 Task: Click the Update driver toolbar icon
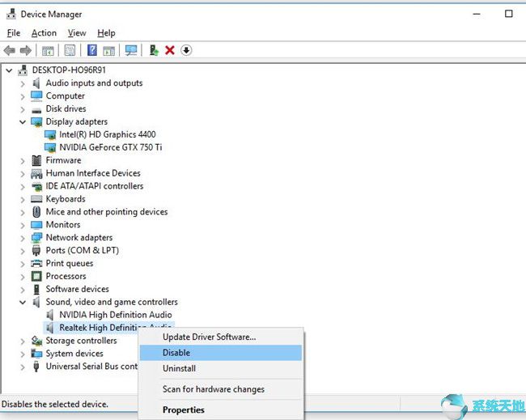(x=153, y=50)
